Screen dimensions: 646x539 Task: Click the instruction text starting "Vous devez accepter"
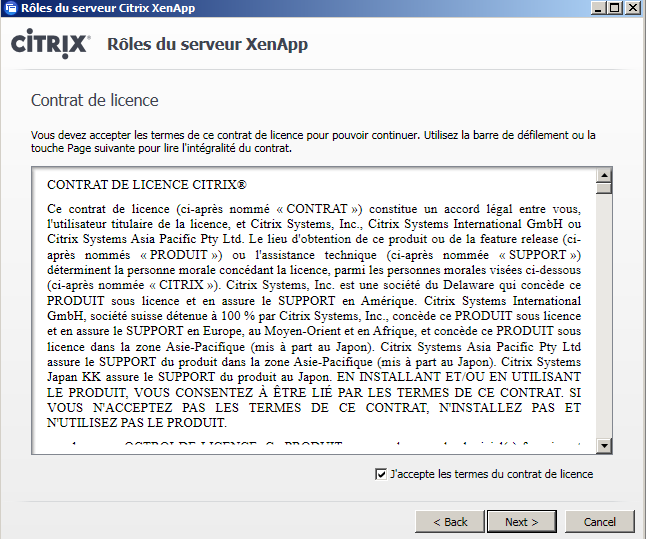pyautogui.click(x=313, y=141)
